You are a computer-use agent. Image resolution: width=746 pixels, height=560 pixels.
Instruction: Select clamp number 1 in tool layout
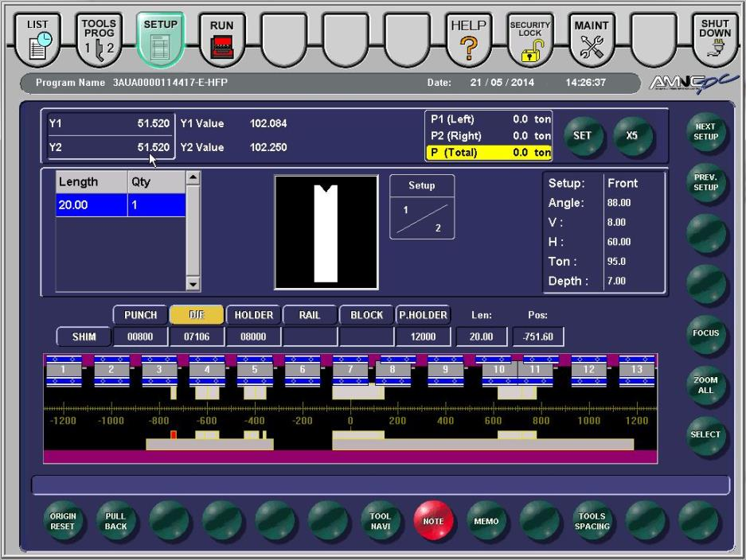(64, 369)
